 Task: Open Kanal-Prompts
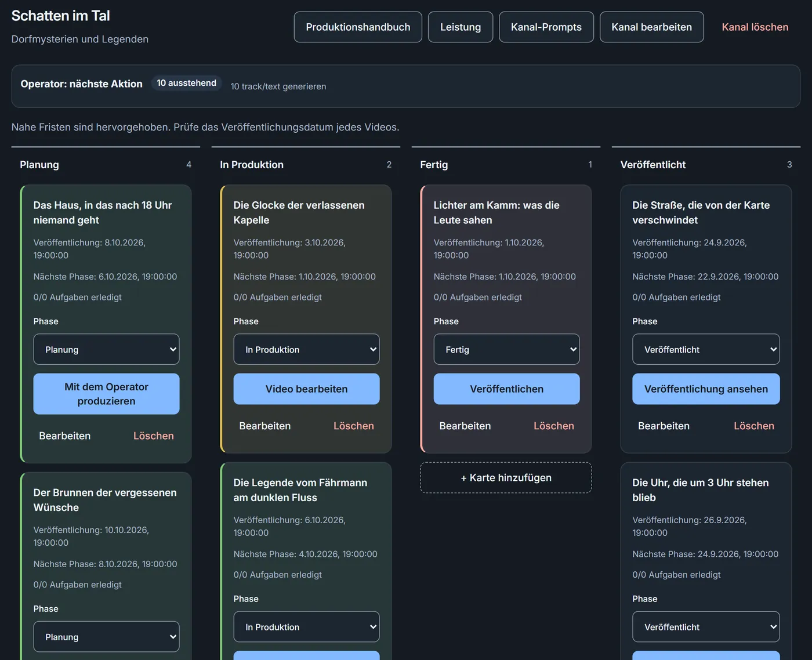point(546,27)
